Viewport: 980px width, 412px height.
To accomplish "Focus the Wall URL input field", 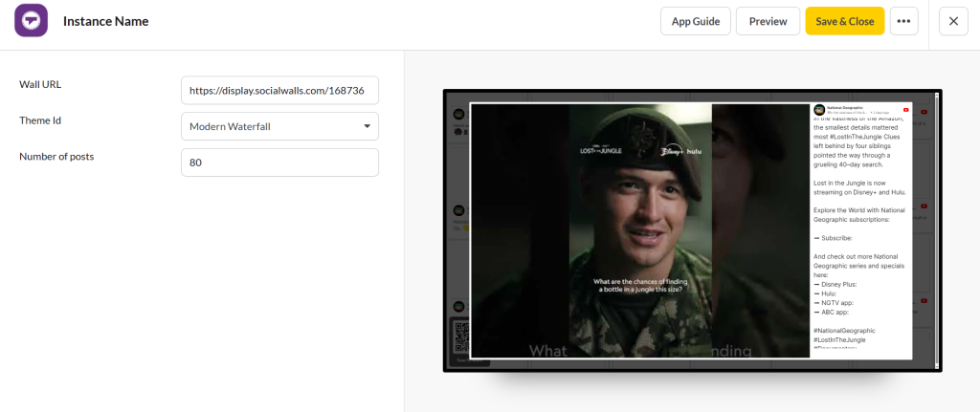I will (279, 91).
